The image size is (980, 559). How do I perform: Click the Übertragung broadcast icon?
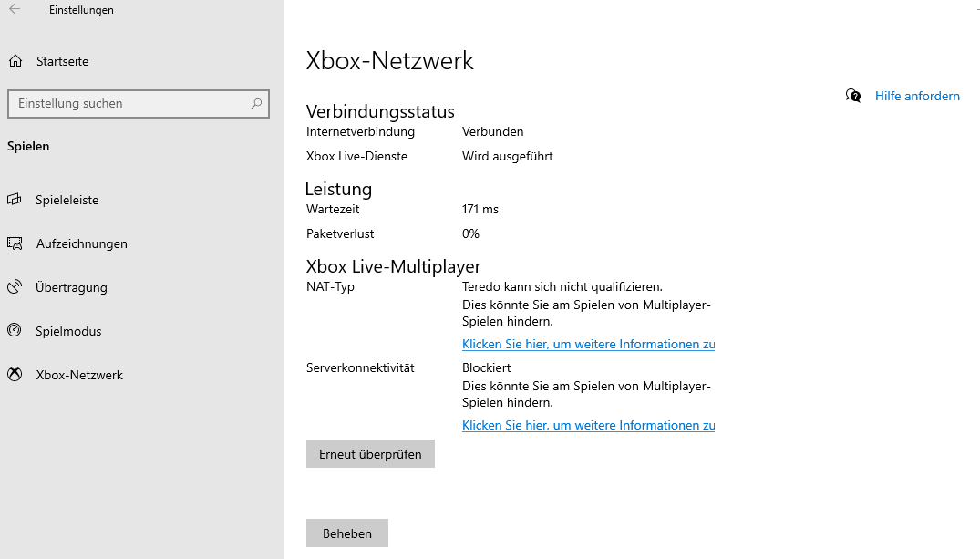[15, 287]
